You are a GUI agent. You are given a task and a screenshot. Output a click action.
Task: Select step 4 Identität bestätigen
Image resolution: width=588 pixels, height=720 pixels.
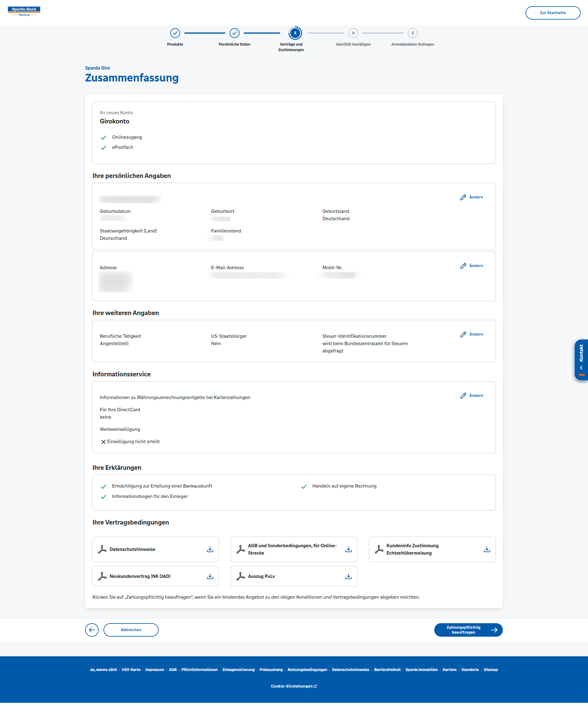coord(353,33)
